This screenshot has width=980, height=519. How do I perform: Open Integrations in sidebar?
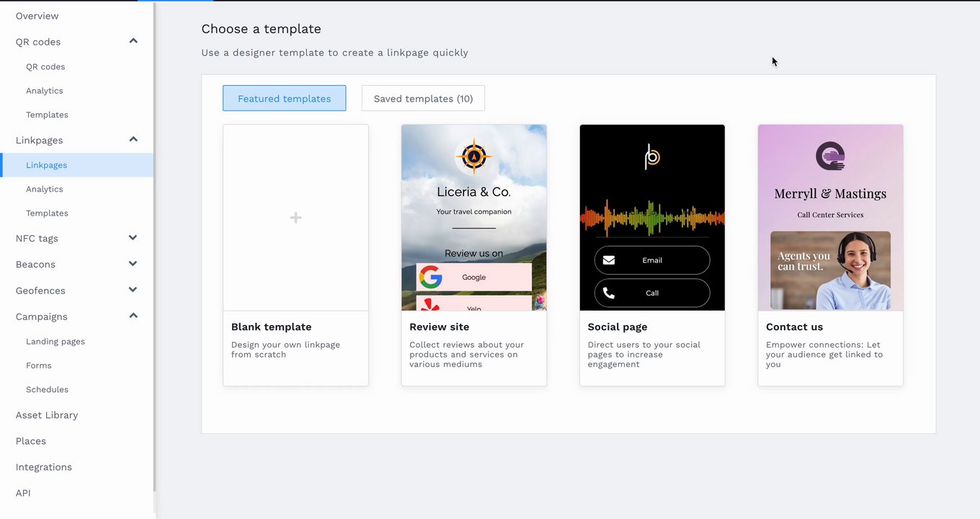[x=44, y=467]
